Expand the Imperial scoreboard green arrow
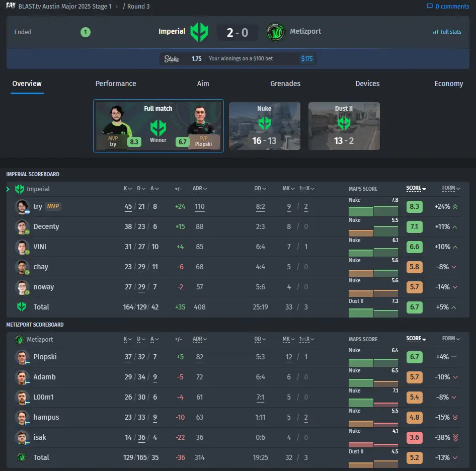 pyautogui.click(x=8, y=189)
